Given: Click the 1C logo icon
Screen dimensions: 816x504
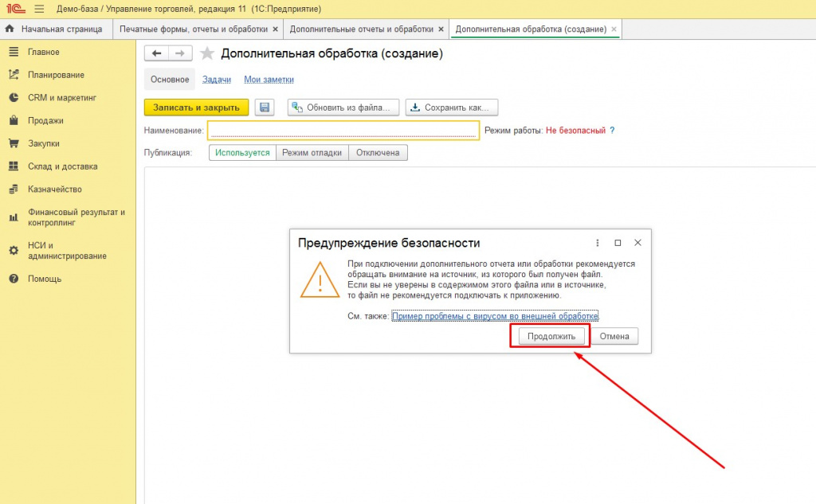Looking at the screenshot, I should tap(16, 9).
